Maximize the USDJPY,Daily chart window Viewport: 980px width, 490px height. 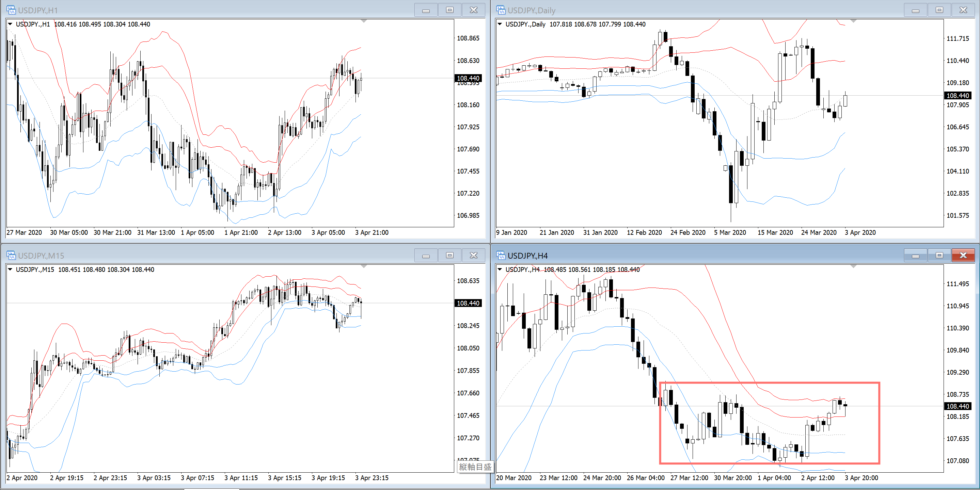click(x=939, y=10)
